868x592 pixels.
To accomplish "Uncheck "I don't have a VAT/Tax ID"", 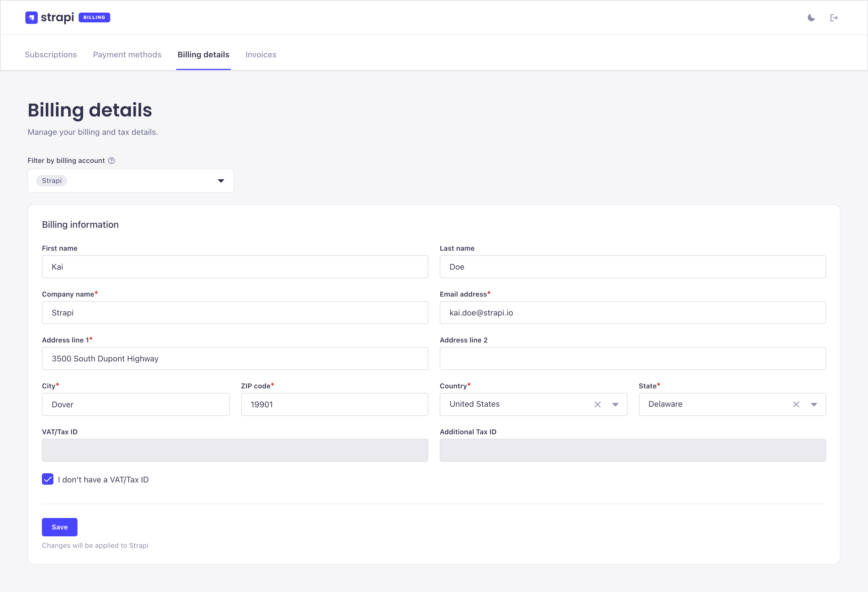I will click(x=48, y=479).
